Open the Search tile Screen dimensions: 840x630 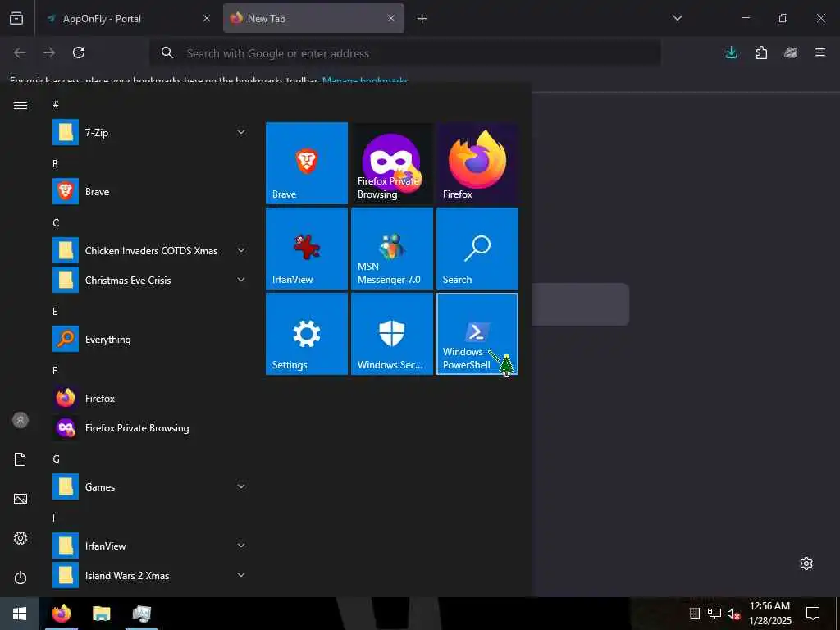coord(477,249)
